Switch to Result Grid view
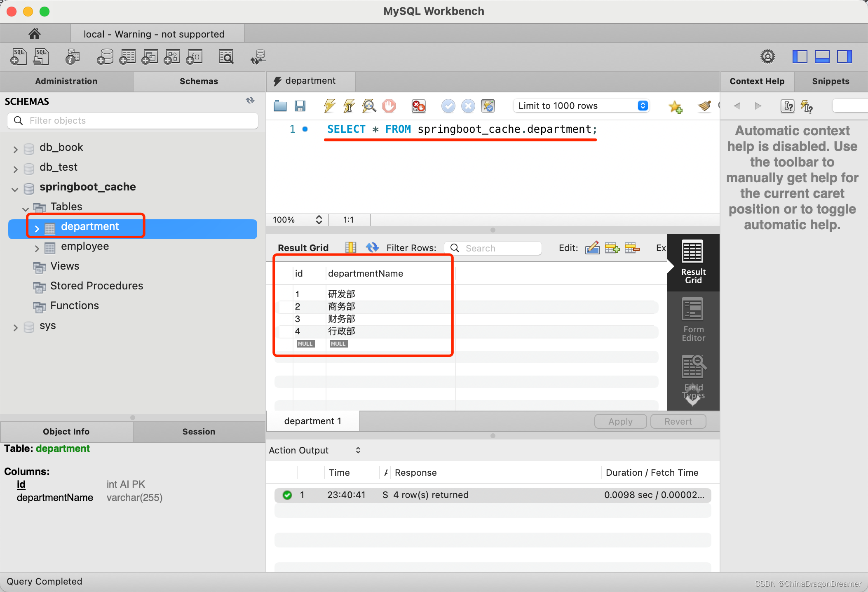 point(693,262)
